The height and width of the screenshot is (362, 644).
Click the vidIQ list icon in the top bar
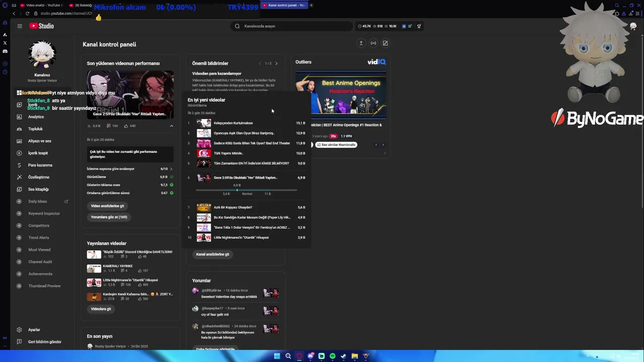(x=410, y=26)
